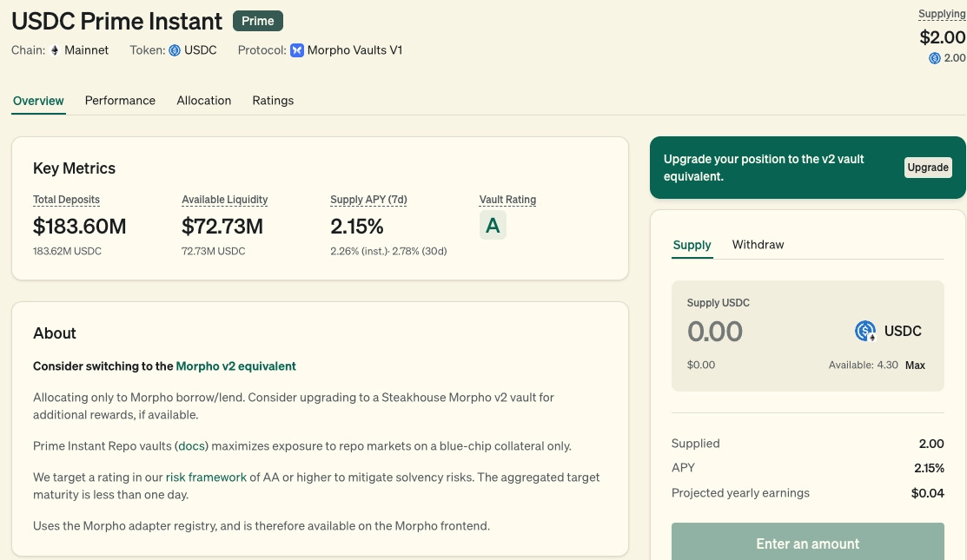This screenshot has width=967, height=560.
Task: Click the Supplied 2.00 value
Action: tap(931, 444)
